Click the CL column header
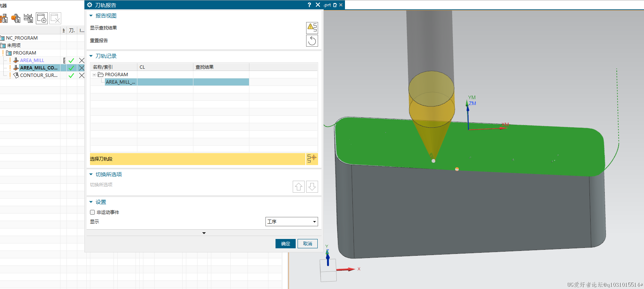This screenshot has height=289, width=644. click(165, 67)
